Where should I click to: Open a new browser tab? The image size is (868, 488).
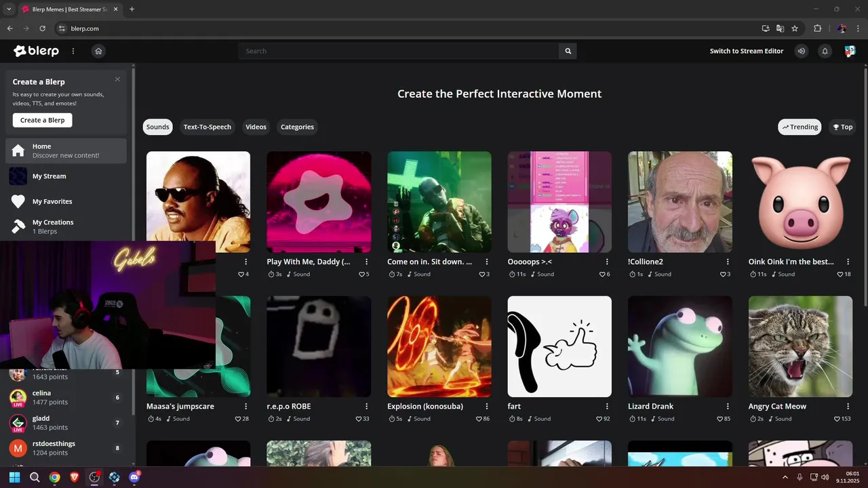(132, 9)
